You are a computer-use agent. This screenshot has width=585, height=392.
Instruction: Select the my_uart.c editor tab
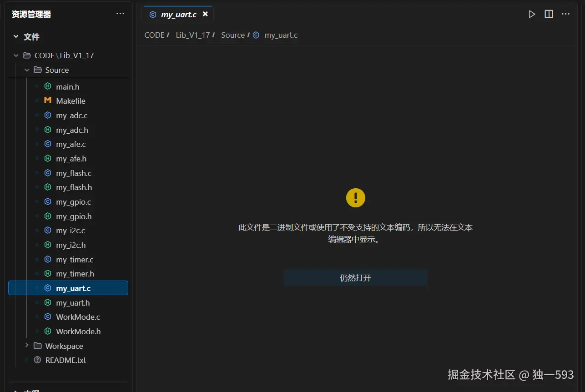click(177, 14)
